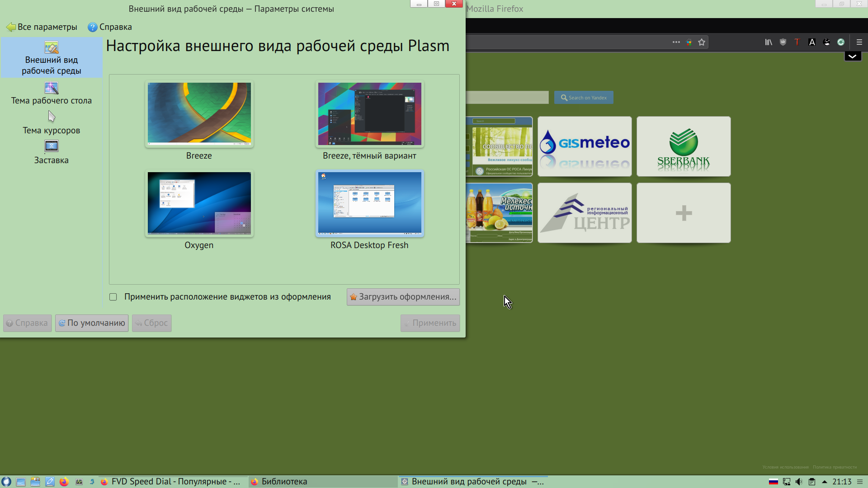Go back to Все параметры
868x488 pixels.
coord(42,27)
